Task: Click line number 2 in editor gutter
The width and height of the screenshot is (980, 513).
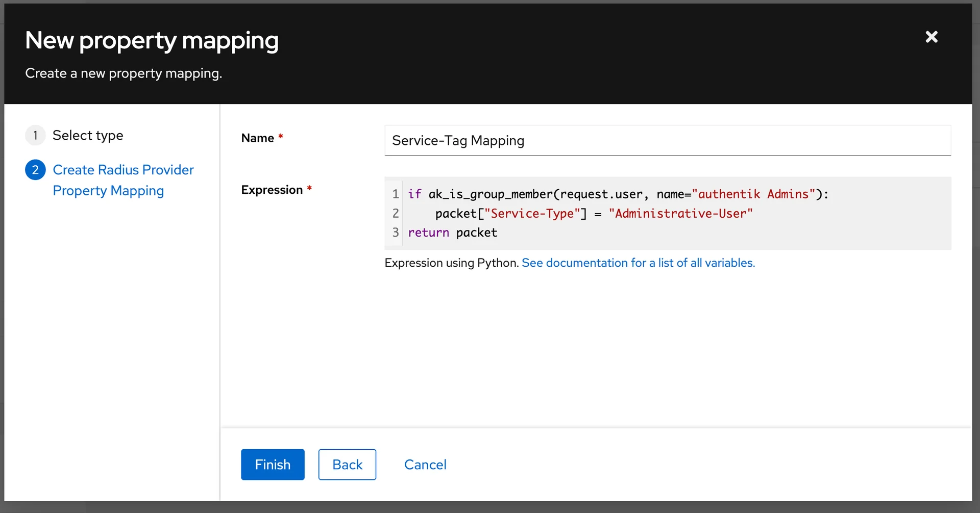Action: click(x=395, y=214)
